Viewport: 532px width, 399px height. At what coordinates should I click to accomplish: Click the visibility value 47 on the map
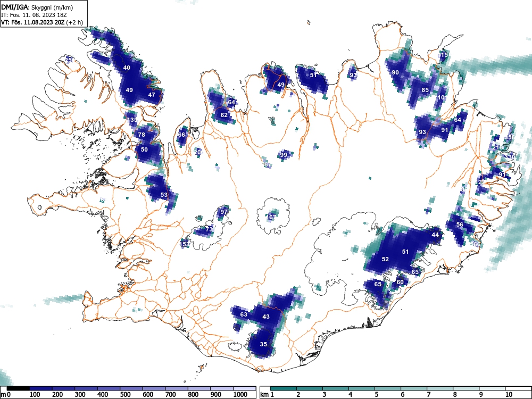pos(152,95)
